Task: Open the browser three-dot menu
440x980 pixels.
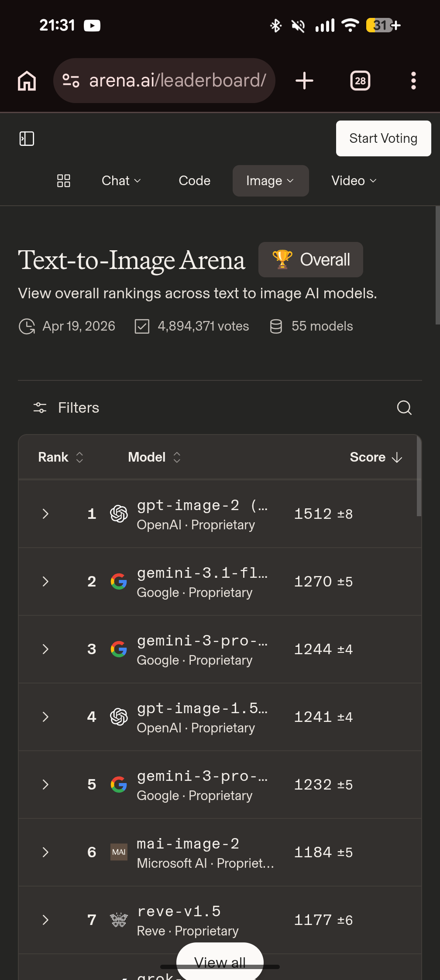Action: point(413,81)
